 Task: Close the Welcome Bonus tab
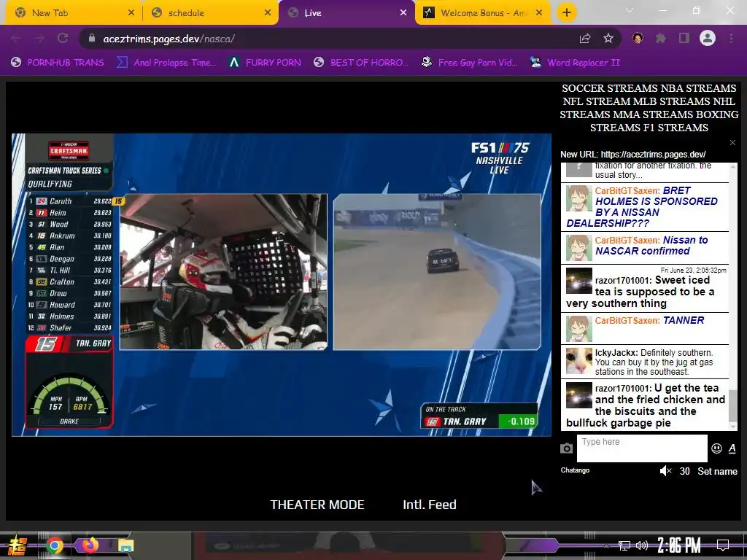(539, 13)
